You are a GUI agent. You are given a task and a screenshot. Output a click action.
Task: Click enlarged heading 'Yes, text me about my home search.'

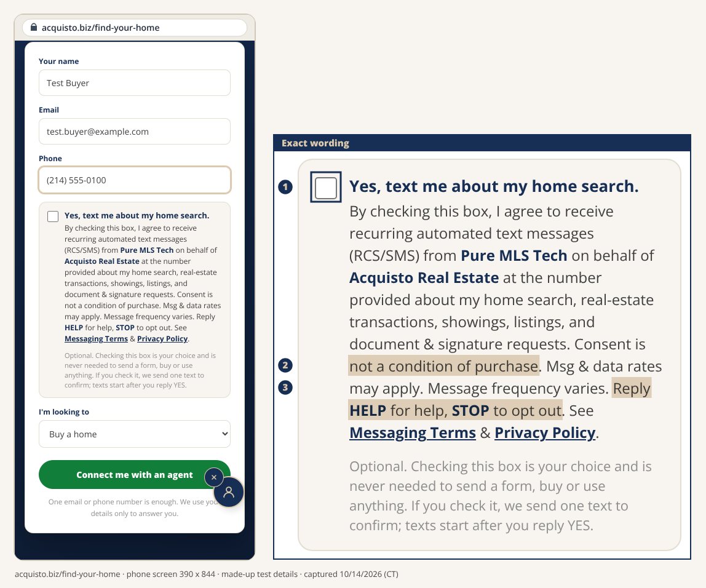click(x=494, y=186)
